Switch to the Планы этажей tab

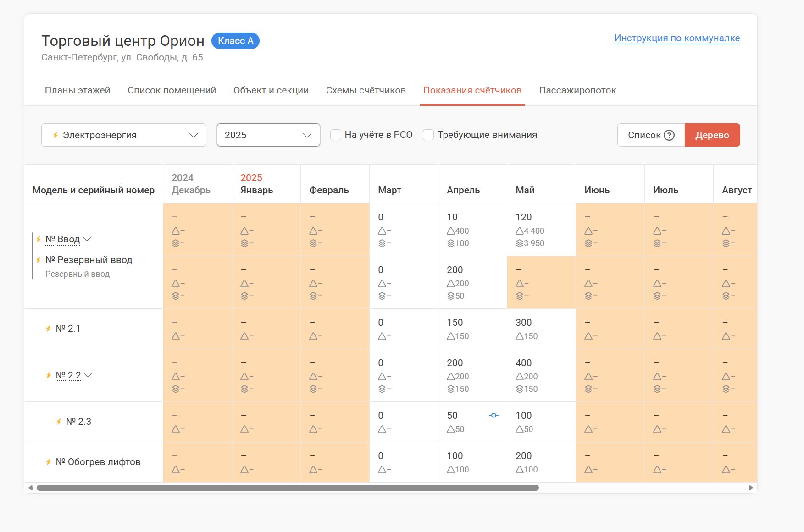tap(78, 90)
